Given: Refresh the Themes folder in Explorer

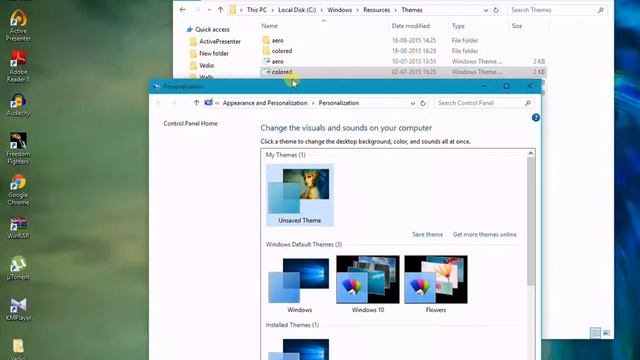Looking at the screenshot, I should pos(496,10).
